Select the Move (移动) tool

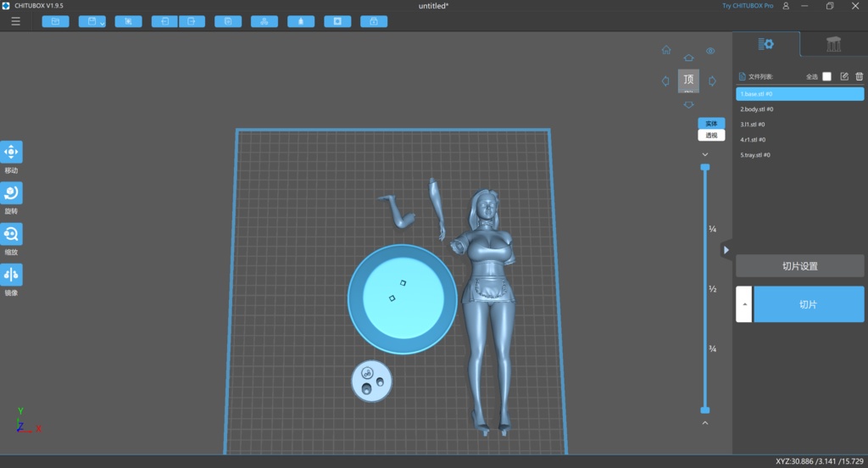11,153
